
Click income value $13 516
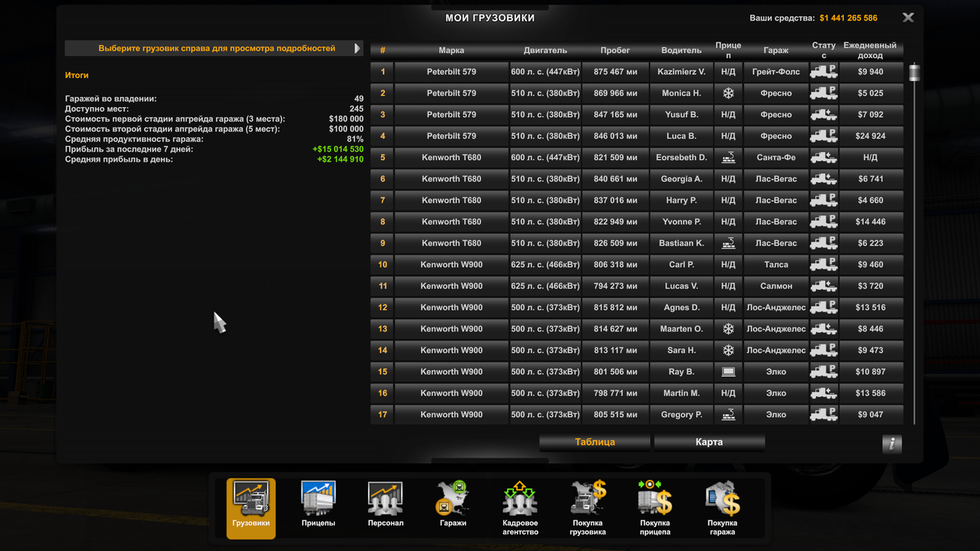(871, 307)
